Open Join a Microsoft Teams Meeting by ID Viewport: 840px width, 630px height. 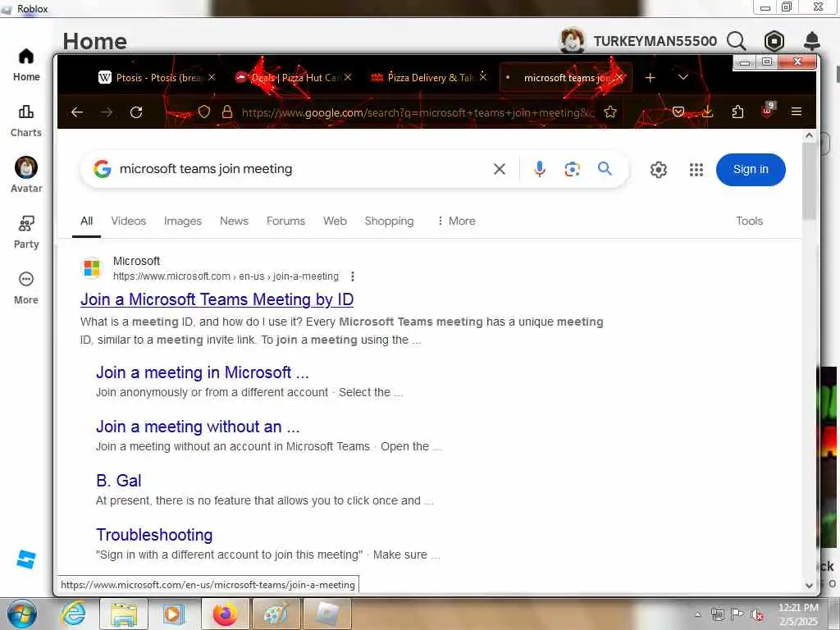(x=217, y=299)
